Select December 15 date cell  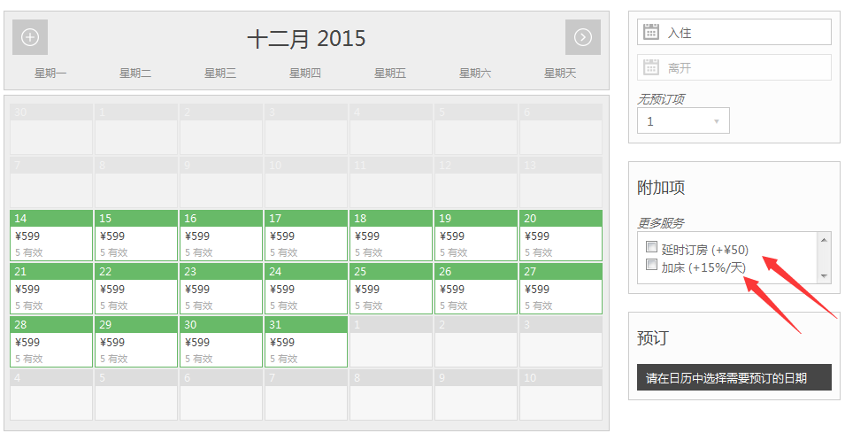[x=136, y=236]
